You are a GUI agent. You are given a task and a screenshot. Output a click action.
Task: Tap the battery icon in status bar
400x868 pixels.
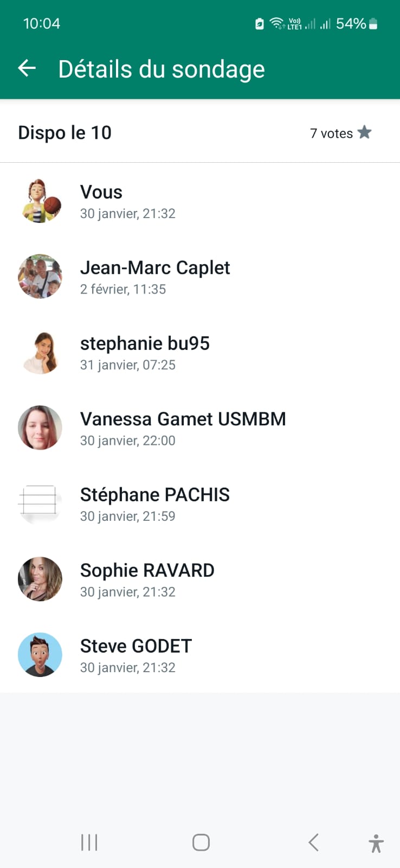coord(373,24)
